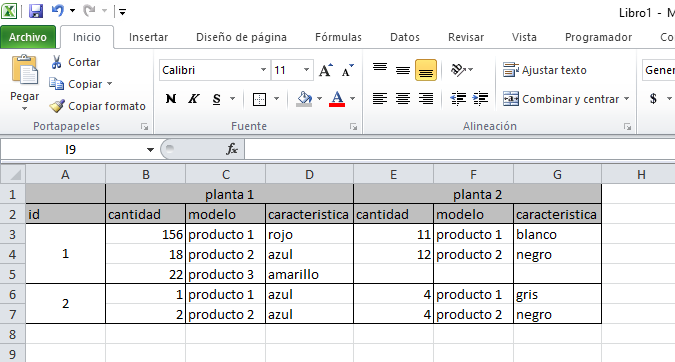Switch to the Diseño de página tab
This screenshot has height=362, width=675.
click(x=241, y=37)
